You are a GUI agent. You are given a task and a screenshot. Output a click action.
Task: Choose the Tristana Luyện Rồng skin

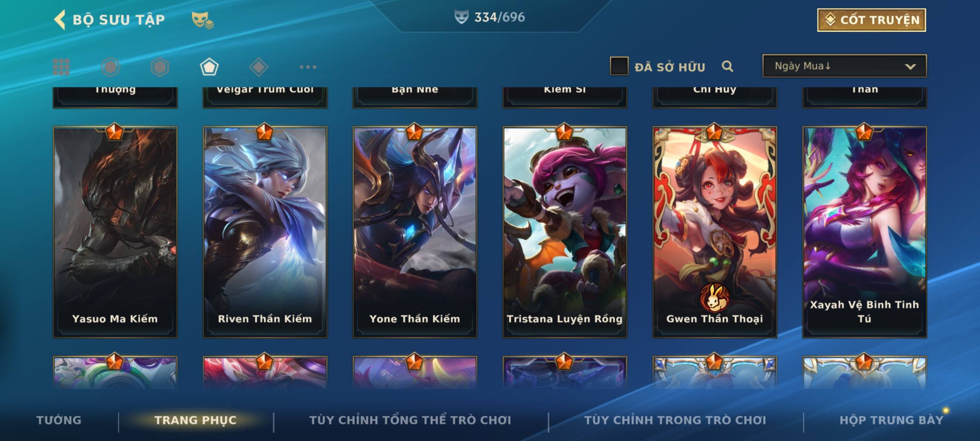tap(565, 232)
